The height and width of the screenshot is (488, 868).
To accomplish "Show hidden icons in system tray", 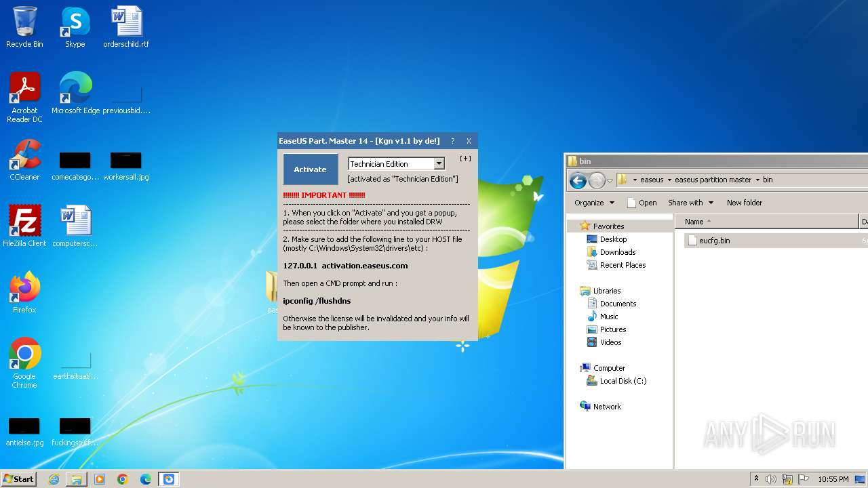I will (x=756, y=479).
